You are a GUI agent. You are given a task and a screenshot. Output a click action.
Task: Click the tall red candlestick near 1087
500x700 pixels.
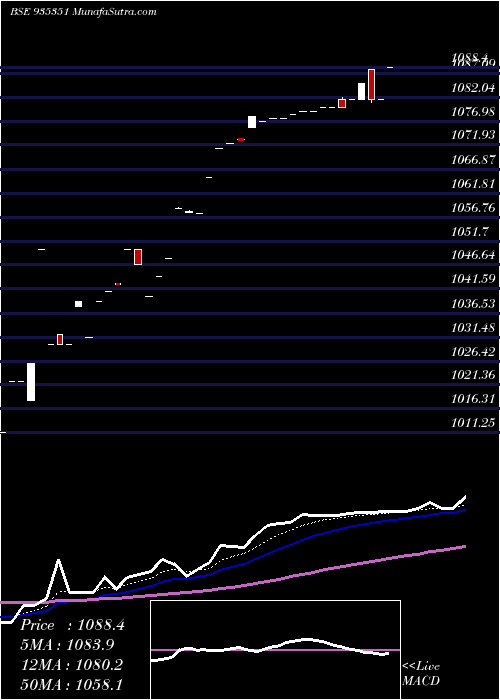pyautogui.click(x=371, y=84)
